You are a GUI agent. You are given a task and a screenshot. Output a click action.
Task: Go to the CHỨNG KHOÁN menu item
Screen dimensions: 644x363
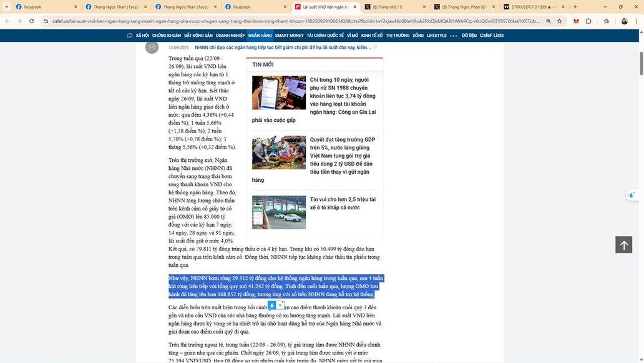tap(166, 36)
